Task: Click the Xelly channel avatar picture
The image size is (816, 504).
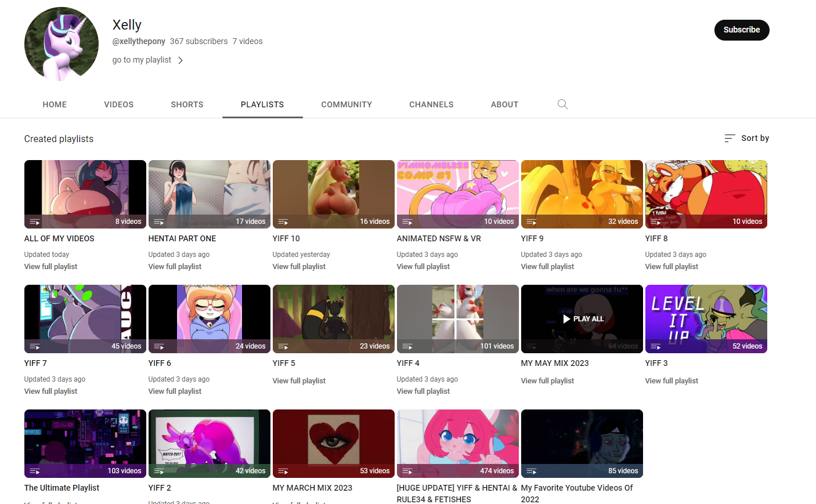Action: pos(62,44)
